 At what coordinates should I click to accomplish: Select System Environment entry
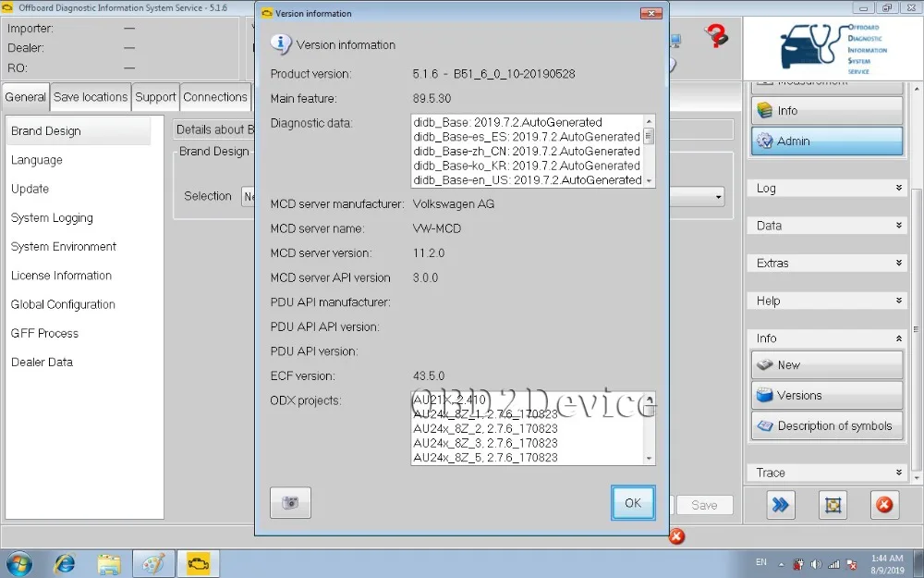pyautogui.click(x=64, y=247)
